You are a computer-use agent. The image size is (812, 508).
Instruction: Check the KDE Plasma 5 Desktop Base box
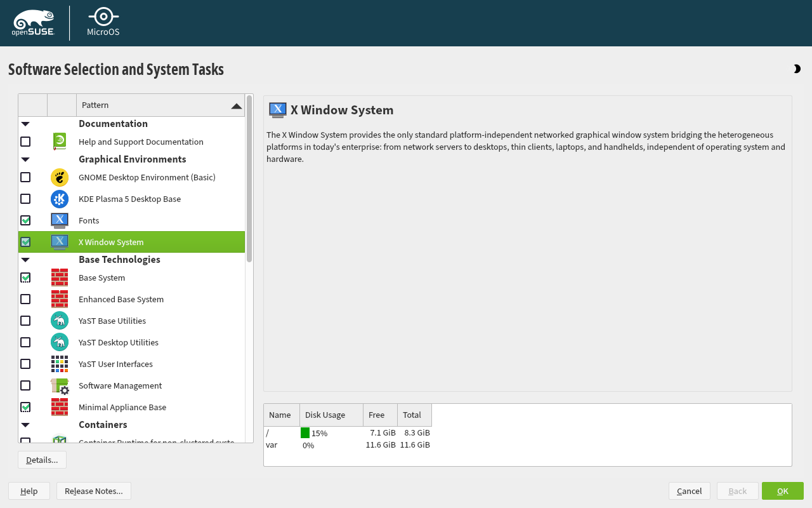click(x=25, y=199)
